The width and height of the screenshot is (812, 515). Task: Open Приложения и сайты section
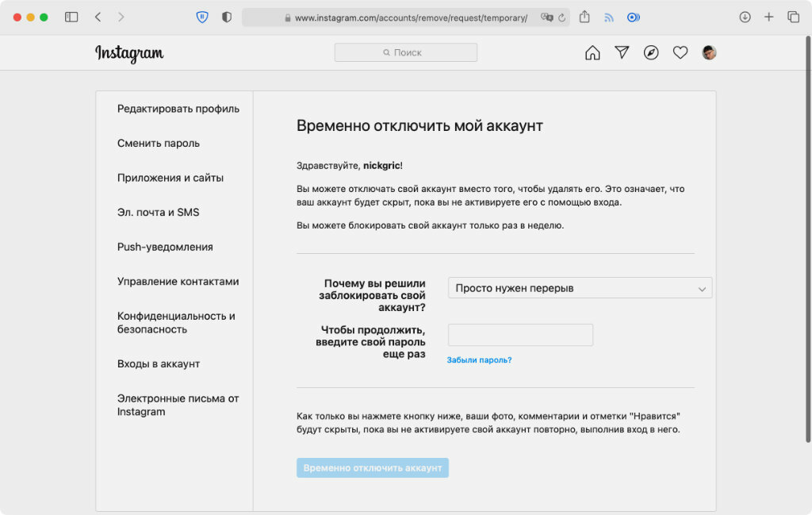click(170, 178)
